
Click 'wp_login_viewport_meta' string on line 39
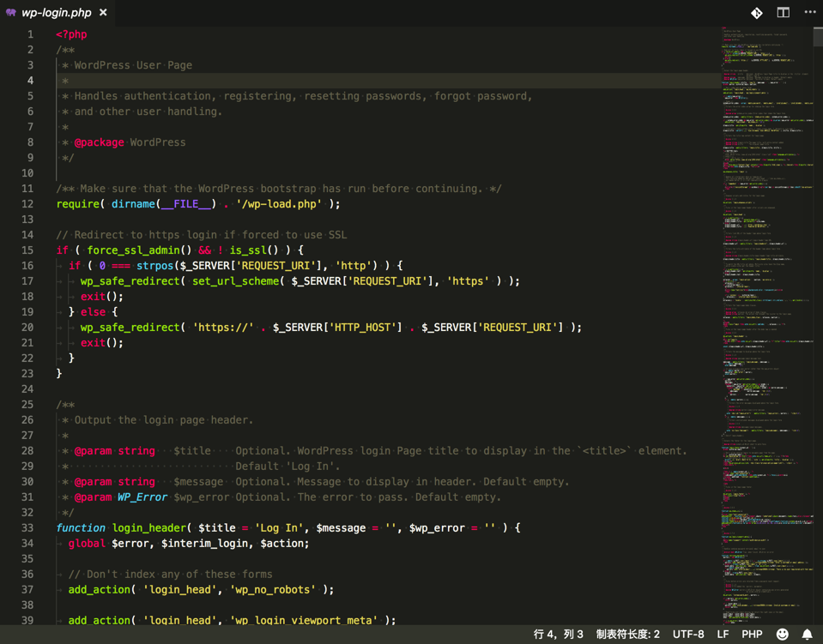(304, 620)
